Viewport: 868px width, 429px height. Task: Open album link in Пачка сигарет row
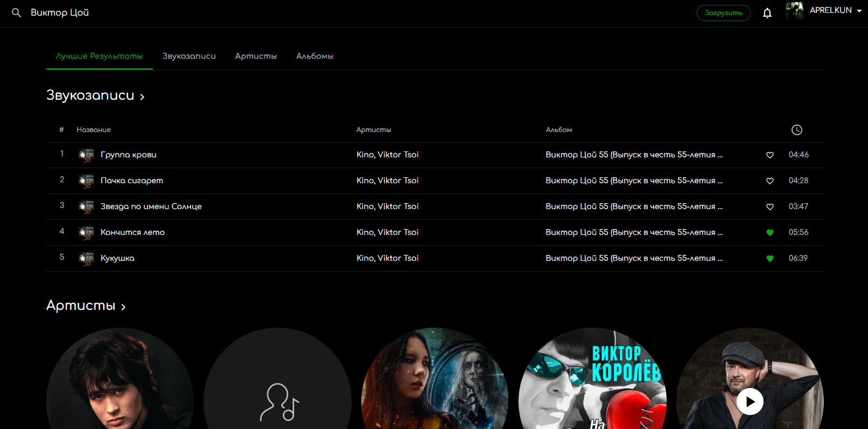pyautogui.click(x=634, y=181)
